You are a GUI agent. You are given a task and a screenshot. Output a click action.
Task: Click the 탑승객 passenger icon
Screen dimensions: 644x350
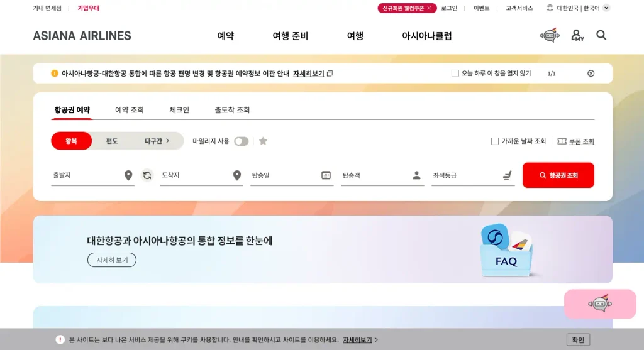point(416,175)
